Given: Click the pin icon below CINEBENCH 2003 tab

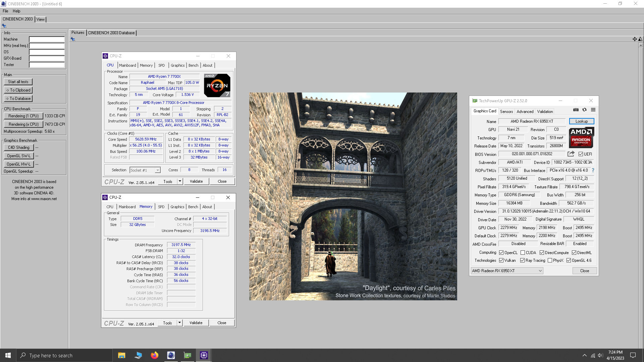Looking at the screenshot, I should pos(4,26).
